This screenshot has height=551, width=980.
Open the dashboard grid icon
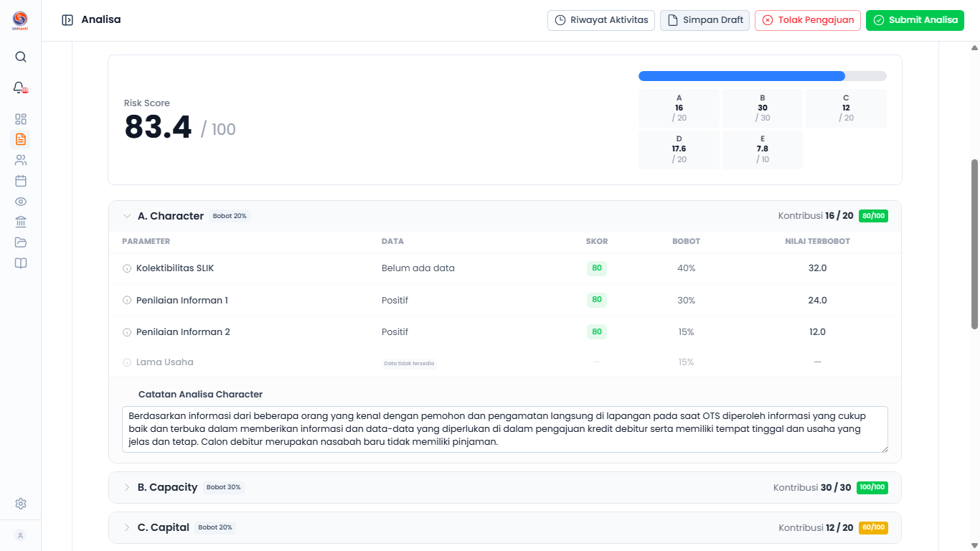click(21, 119)
